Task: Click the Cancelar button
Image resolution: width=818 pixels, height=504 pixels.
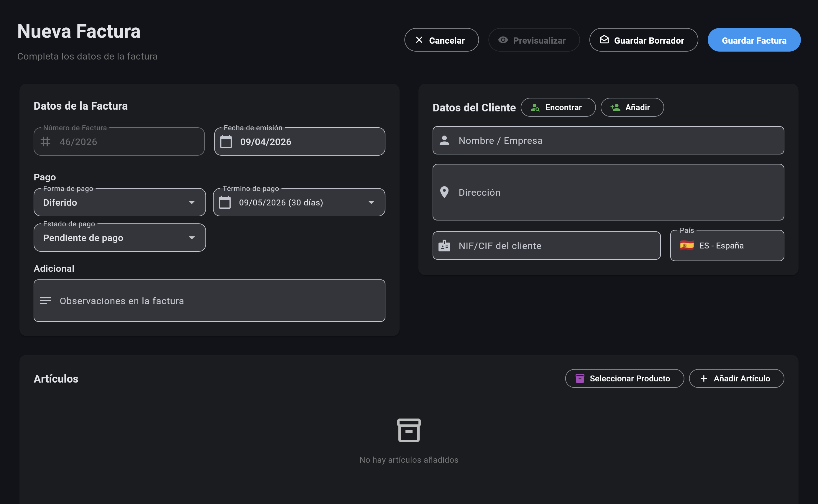Action: 441,40
